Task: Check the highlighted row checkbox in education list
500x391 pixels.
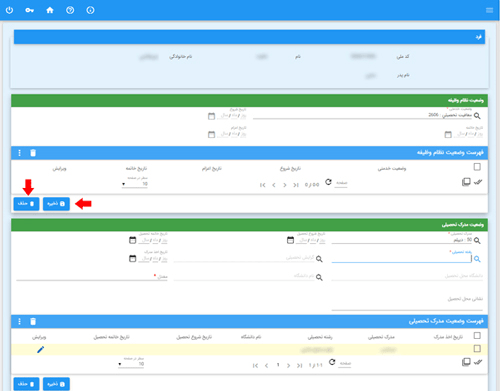Action: coord(477,349)
